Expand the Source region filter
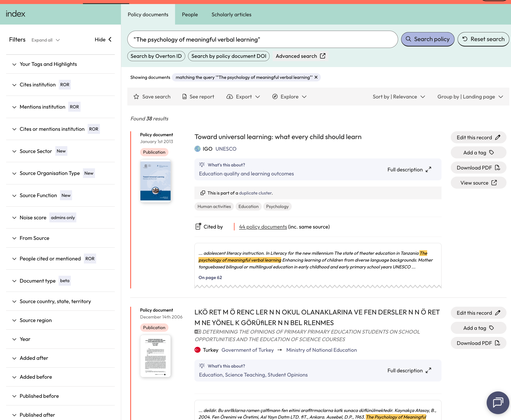Screen dimensions: 511x420 pos(60,320)
